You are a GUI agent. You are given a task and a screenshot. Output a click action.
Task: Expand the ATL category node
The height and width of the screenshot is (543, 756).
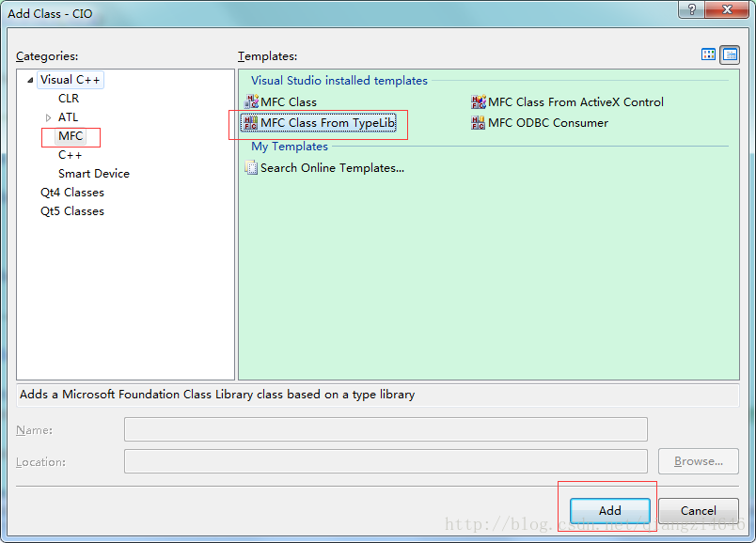coord(48,117)
